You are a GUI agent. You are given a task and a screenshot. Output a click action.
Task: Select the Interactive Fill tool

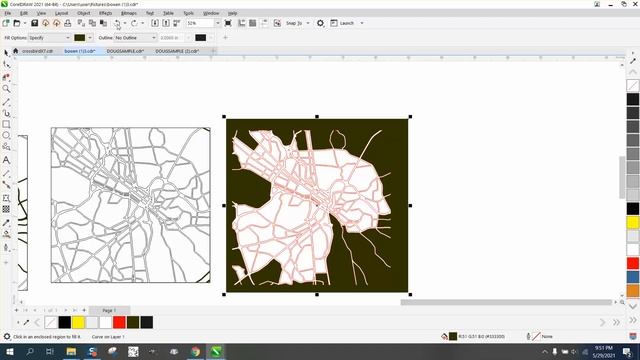pyautogui.click(x=6, y=234)
